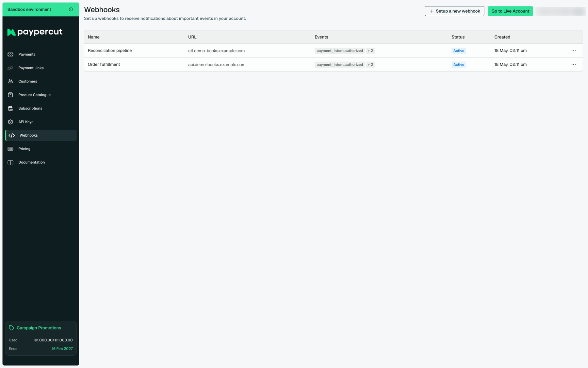Click the Created column header
The width and height of the screenshot is (588, 368).
point(502,37)
